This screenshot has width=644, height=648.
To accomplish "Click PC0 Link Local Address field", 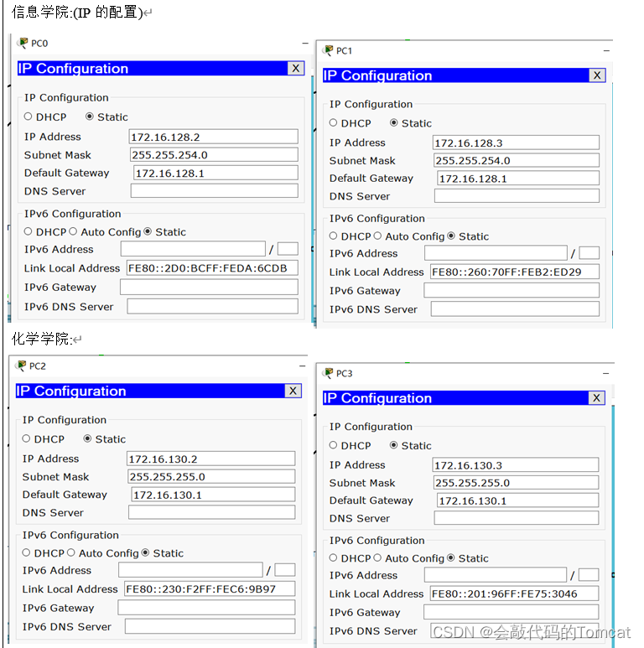I will click(x=212, y=267).
